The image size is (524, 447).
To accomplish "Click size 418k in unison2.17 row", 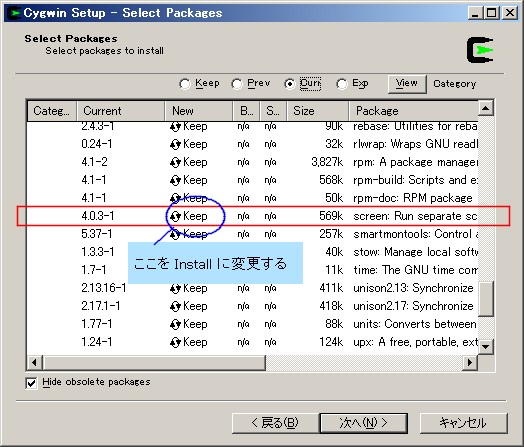I will tap(331, 306).
